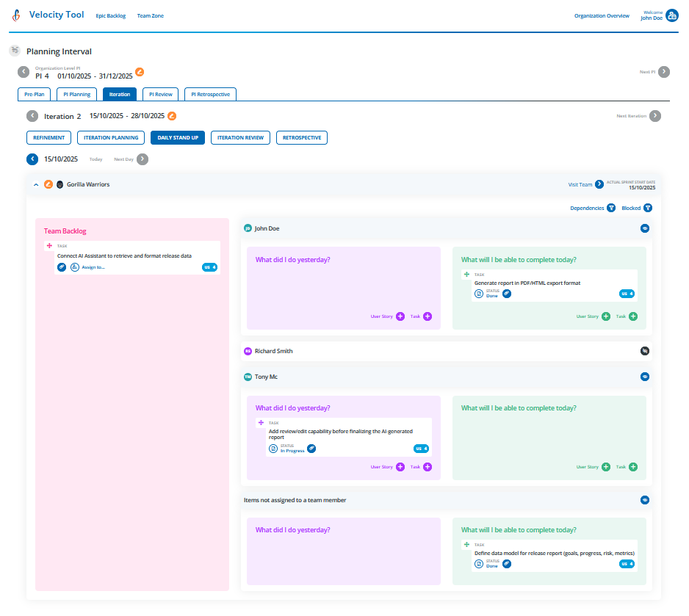Go to the next iteration arrow
Viewport: 689px width, 616px height.
(x=655, y=116)
